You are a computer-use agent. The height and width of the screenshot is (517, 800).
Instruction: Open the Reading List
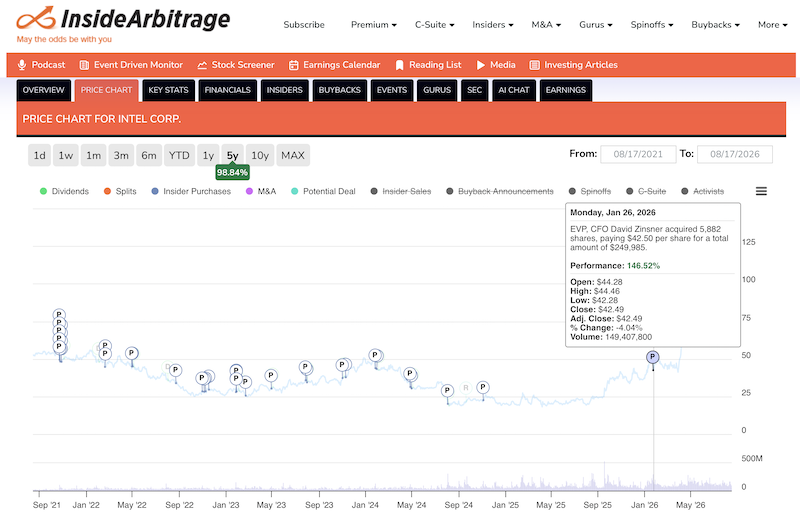coord(428,65)
